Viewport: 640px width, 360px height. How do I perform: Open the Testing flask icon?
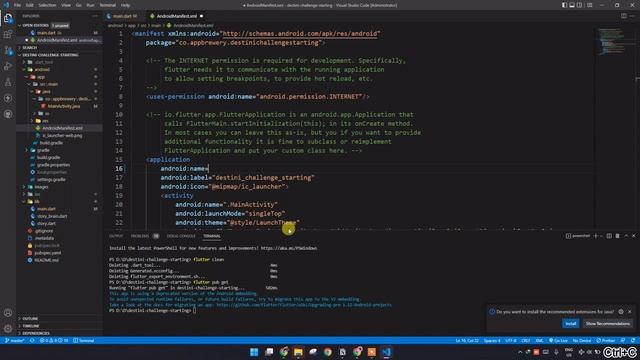point(8,82)
